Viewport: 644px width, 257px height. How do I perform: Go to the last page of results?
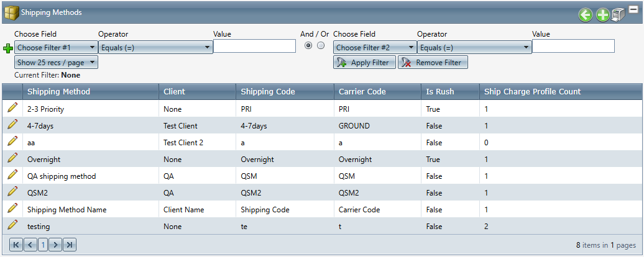(70, 245)
